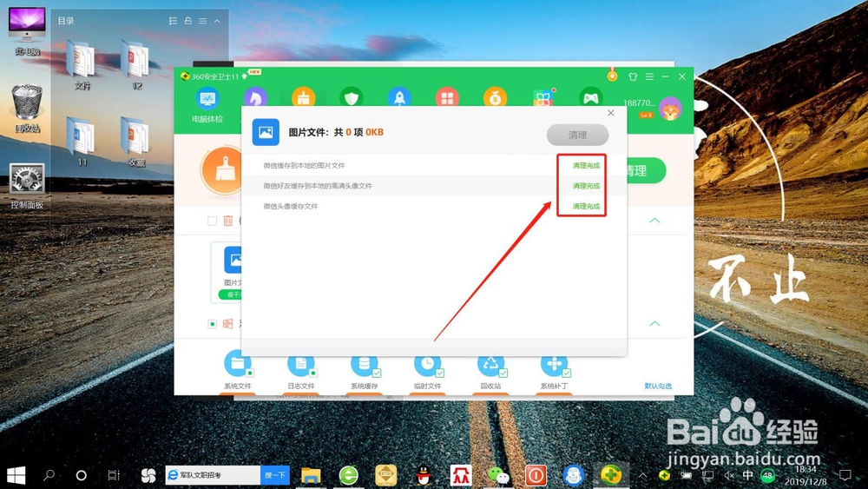Click the 系统缓存 icon
The image size is (868, 489).
(364, 364)
